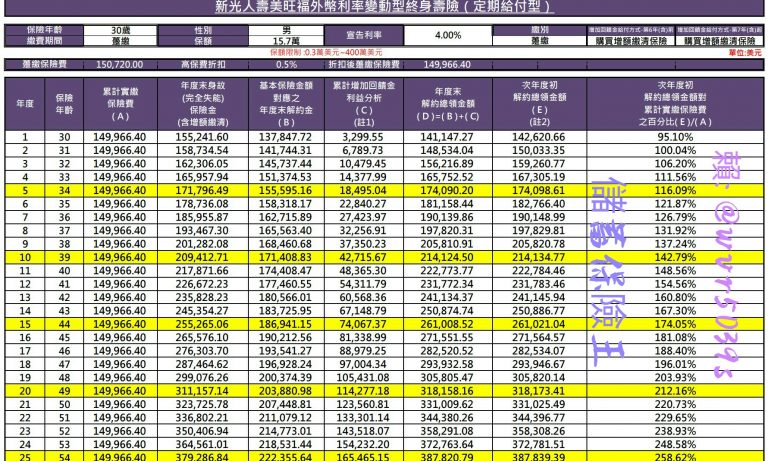
Task: Click the percentage 100.04%
Action: [675, 150]
